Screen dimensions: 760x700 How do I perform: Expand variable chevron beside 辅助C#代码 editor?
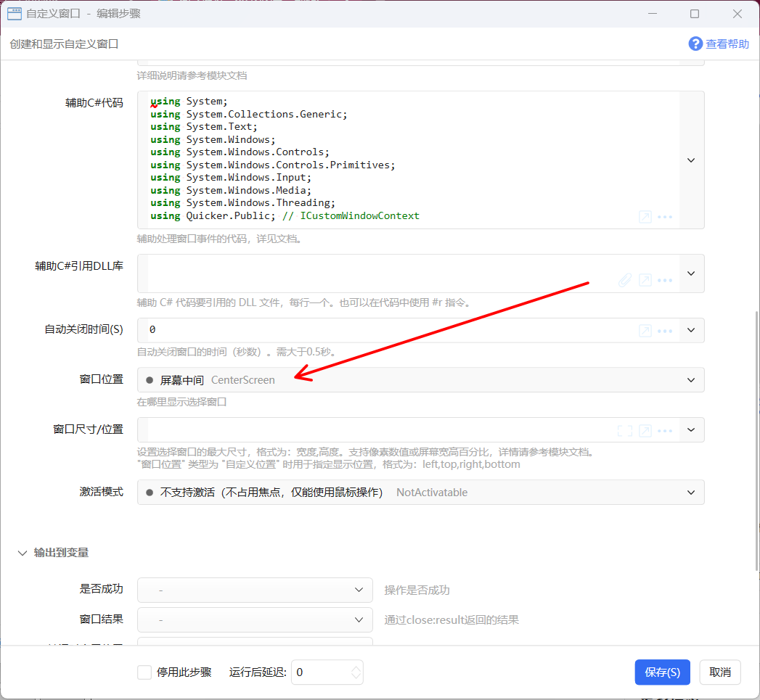tap(691, 160)
